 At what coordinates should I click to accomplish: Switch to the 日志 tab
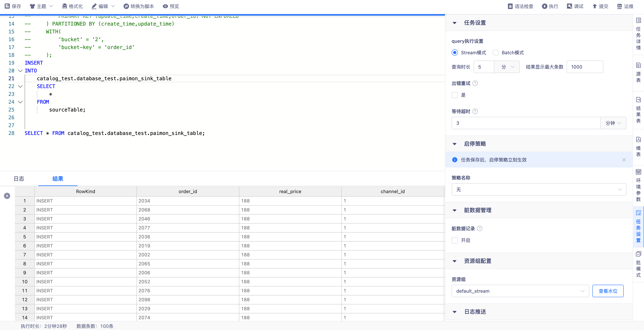point(19,179)
